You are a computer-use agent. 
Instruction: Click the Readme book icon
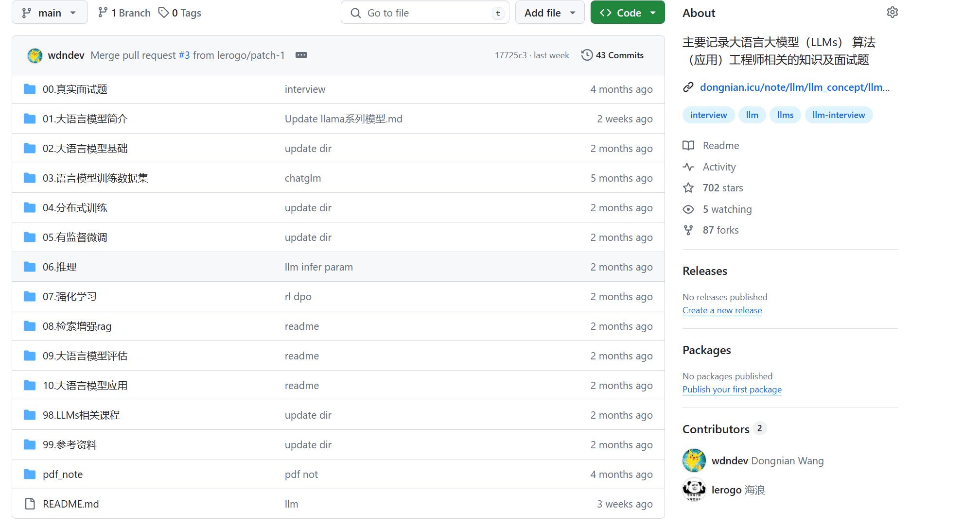click(x=689, y=145)
